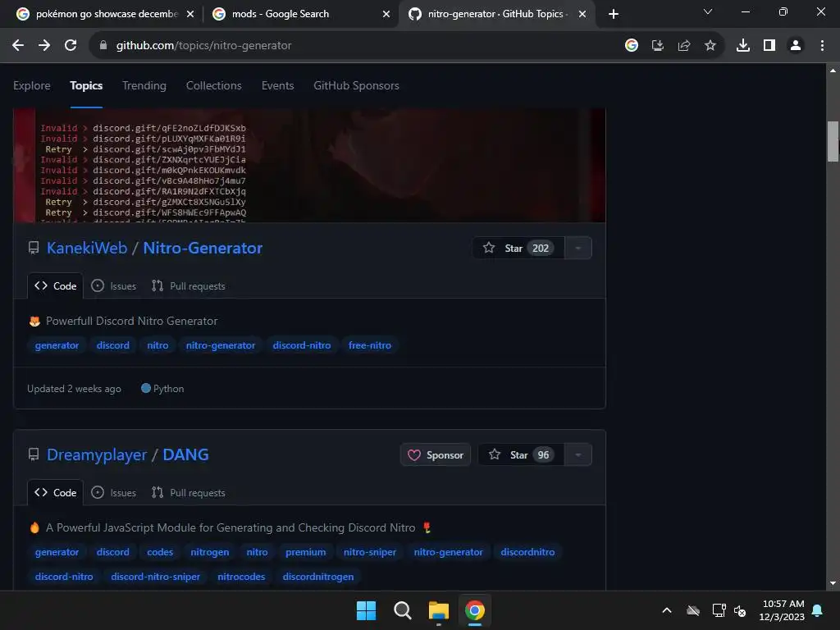Open Pull requests tab of DANG

(188, 493)
